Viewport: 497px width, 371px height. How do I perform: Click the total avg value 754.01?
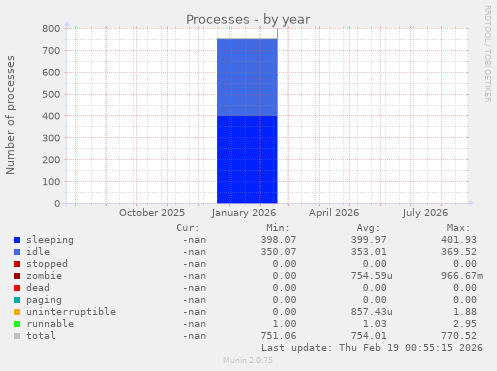tap(369, 336)
